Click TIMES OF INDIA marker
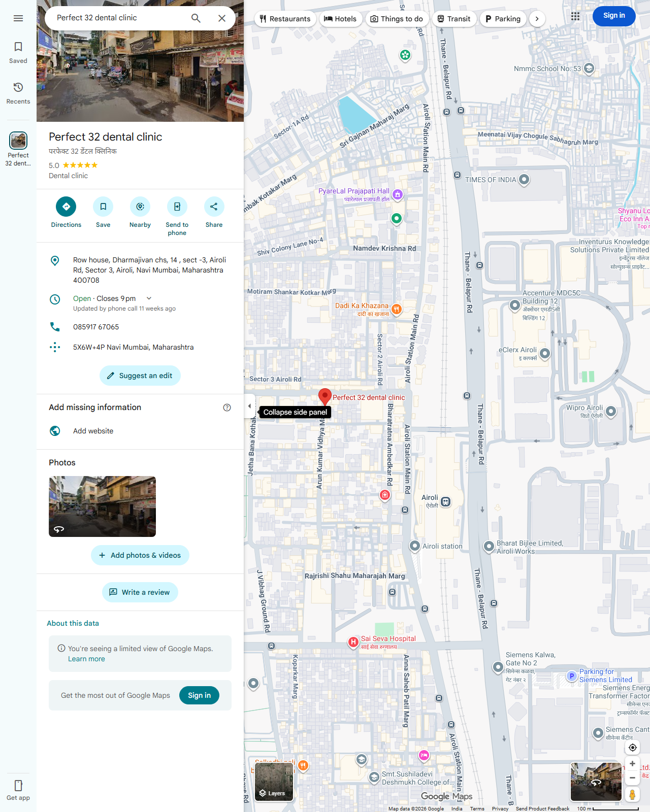The image size is (650, 812). coord(524,179)
